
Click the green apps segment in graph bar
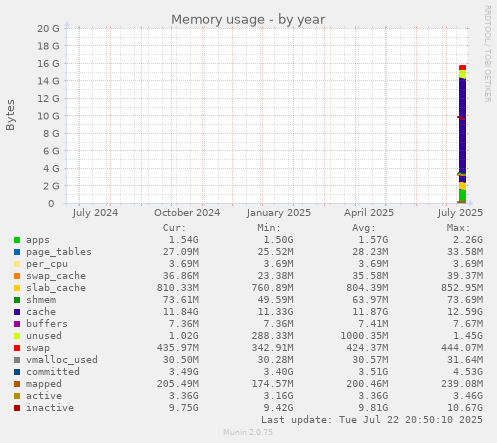pyautogui.click(x=462, y=195)
